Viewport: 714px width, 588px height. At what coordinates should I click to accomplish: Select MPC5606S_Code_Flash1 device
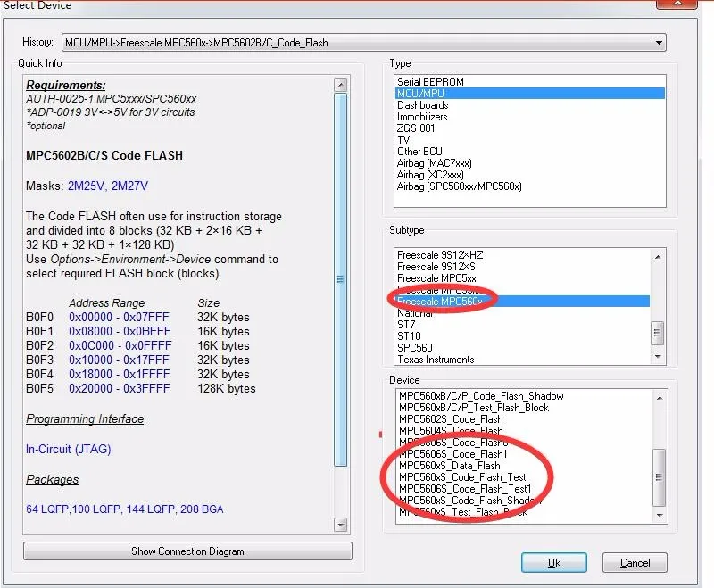coord(525,454)
